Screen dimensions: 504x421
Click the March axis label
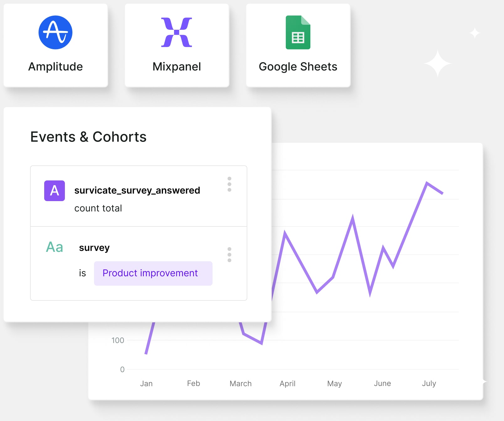pyautogui.click(x=241, y=383)
